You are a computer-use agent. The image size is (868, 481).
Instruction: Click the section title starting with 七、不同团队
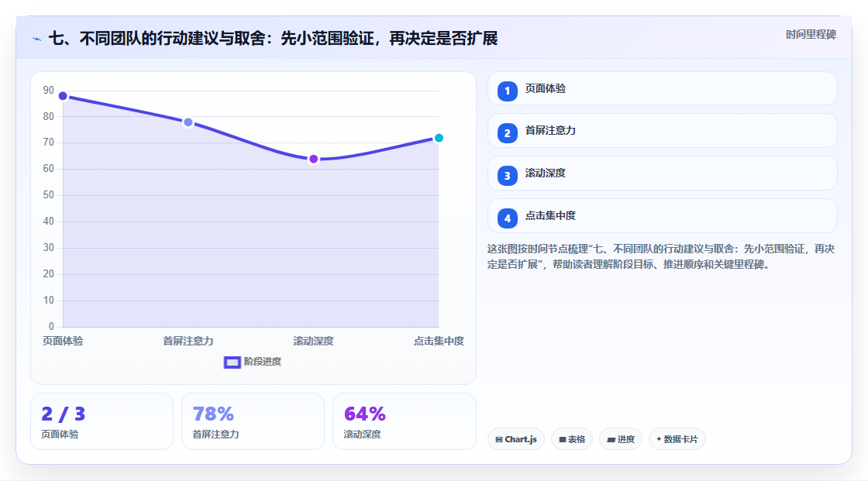coord(274,39)
